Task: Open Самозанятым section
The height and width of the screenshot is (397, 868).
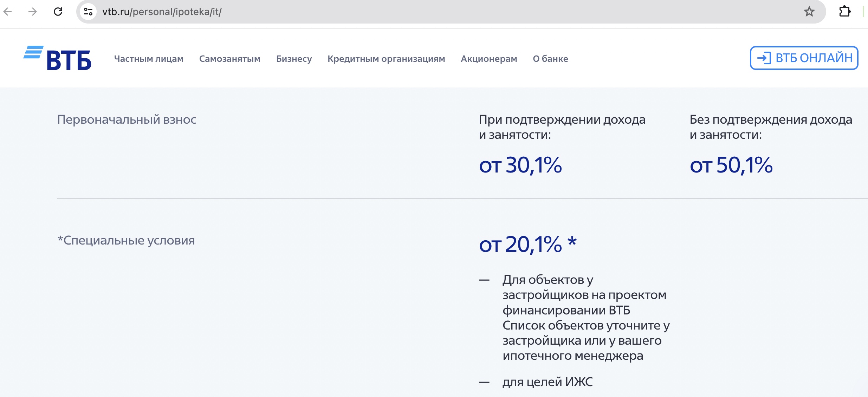Action: [x=229, y=59]
